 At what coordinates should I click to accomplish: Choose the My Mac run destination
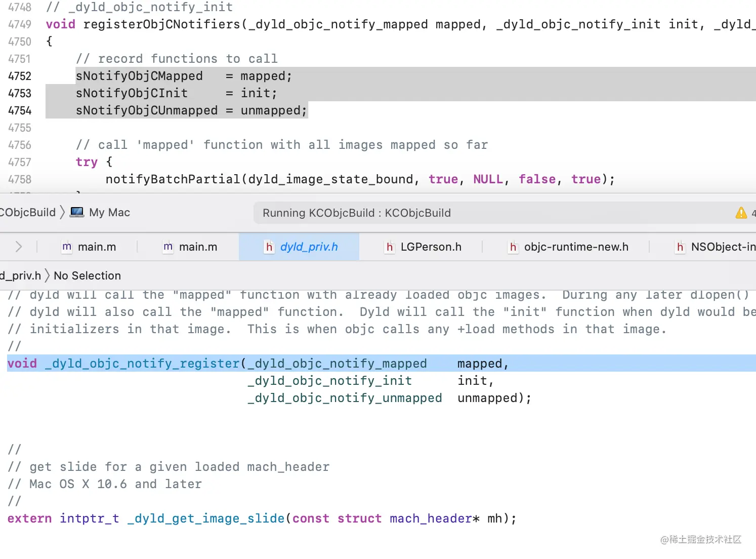tap(100, 212)
